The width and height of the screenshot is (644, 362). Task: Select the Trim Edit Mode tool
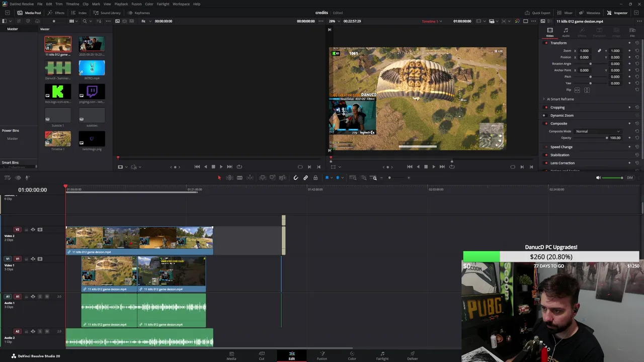point(229,177)
